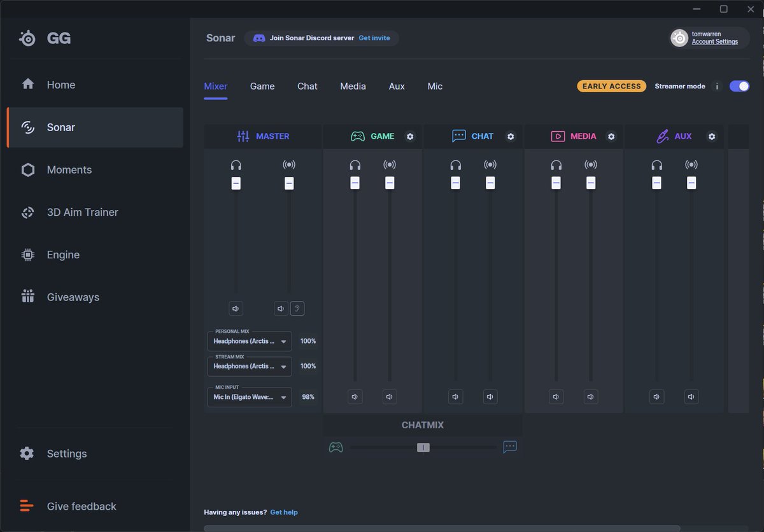764x532 pixels.
Task: Open MEDIA channel gear settings
Action: tap(611, 136)
